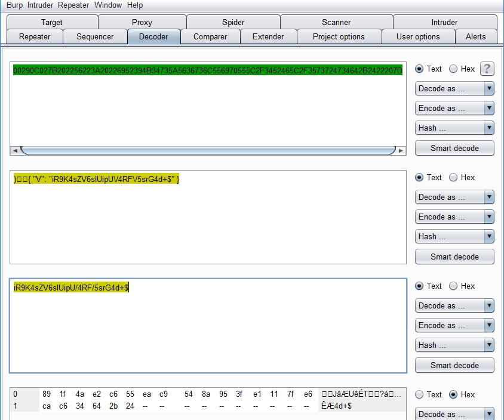Image resolution: width=504 pixels, height=420 pixels.
Task: Open Decode as dropdown in fourth panel
Action: [x=454, y=413]
